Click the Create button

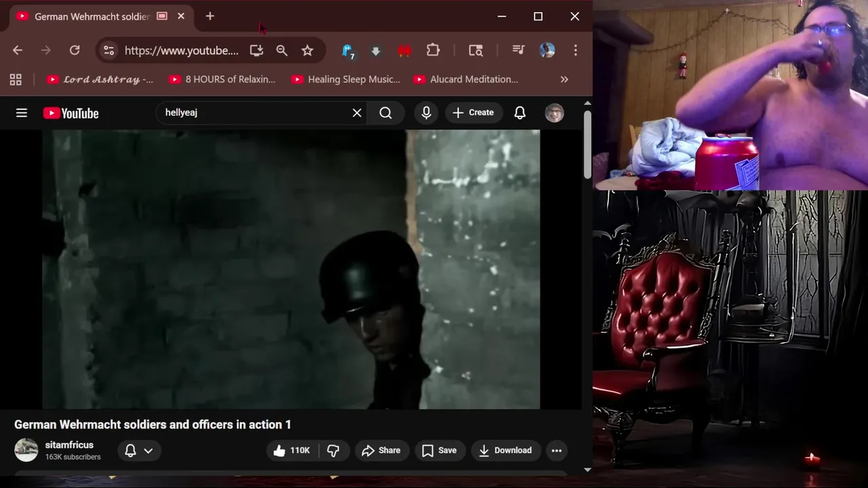pos(473,113)
